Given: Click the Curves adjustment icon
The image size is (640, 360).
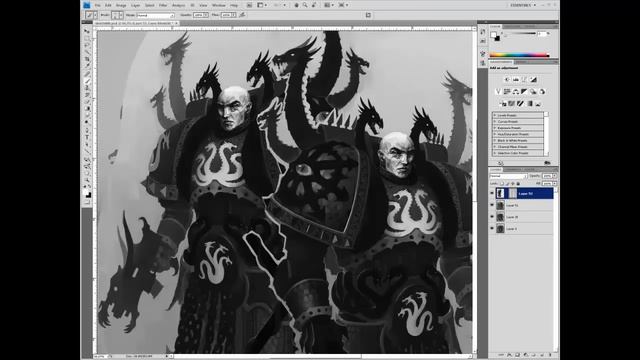Looking at the screenshot, I should point(524,80).
